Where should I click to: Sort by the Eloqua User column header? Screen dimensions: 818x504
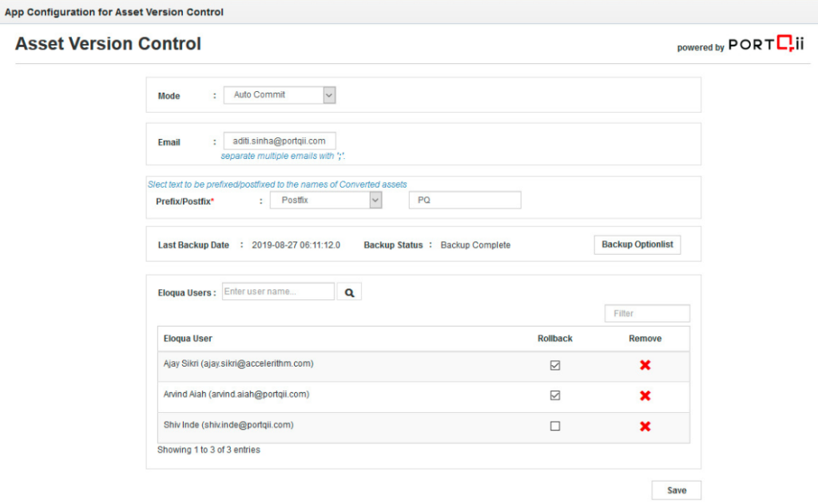point(188,339)
